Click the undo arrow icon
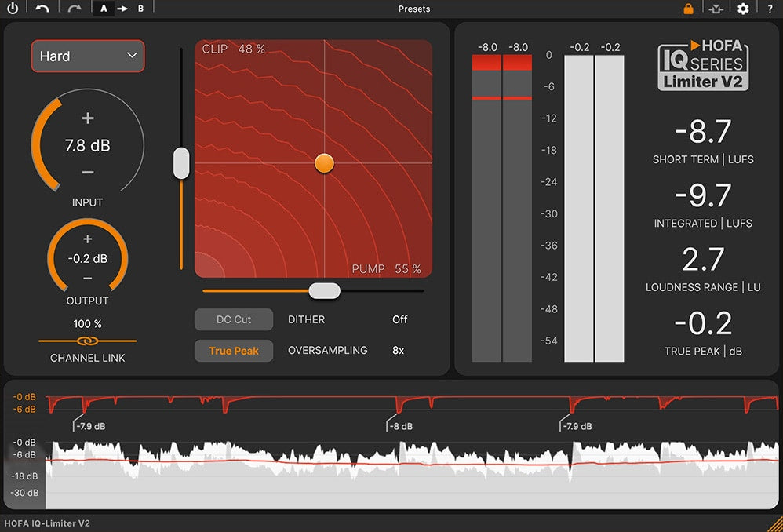783x532 pixels. 42,9
